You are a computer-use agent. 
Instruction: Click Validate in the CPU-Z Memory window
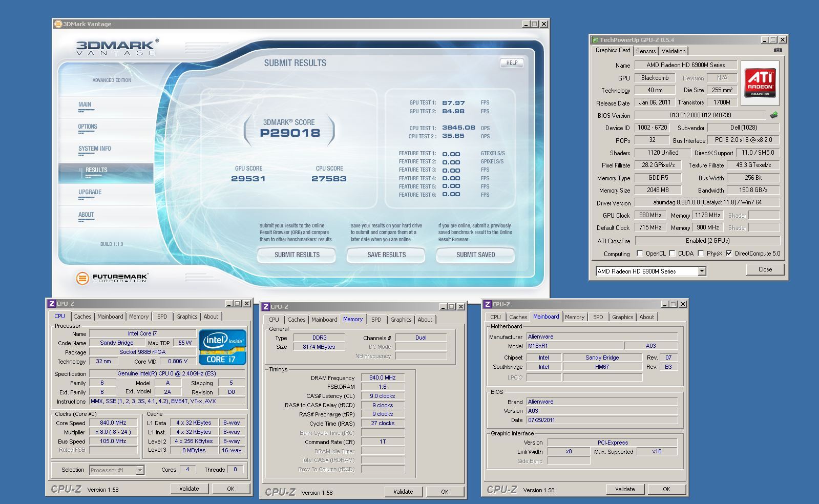(403, 492)
